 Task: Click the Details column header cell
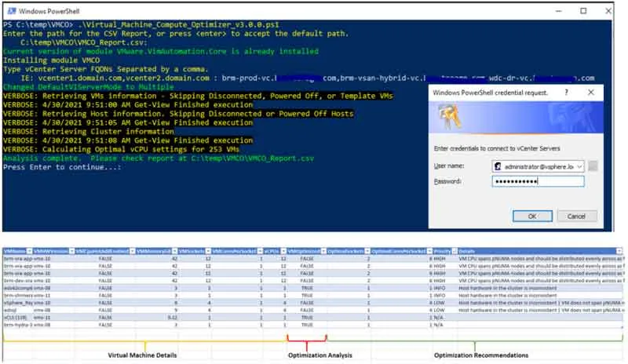(540, 251)
